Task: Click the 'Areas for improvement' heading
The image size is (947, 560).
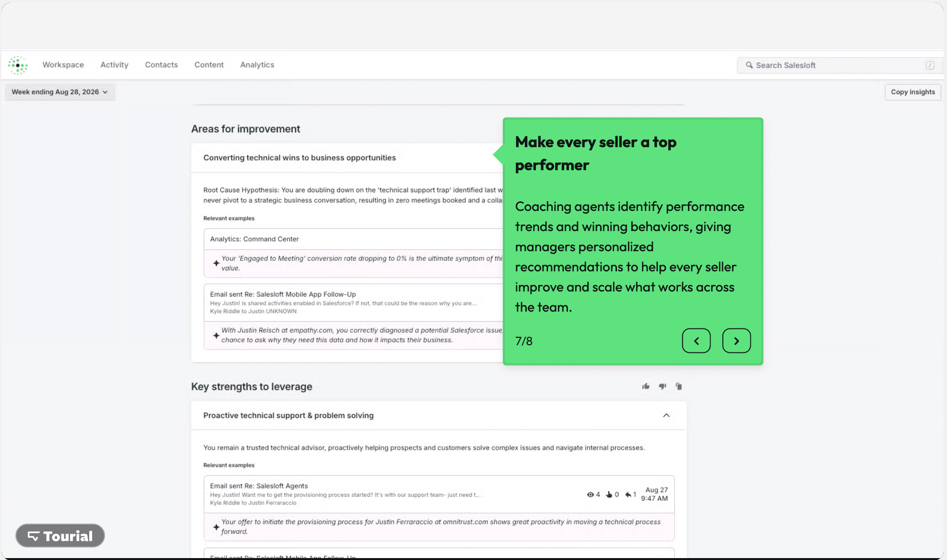Action: [246, 129]
